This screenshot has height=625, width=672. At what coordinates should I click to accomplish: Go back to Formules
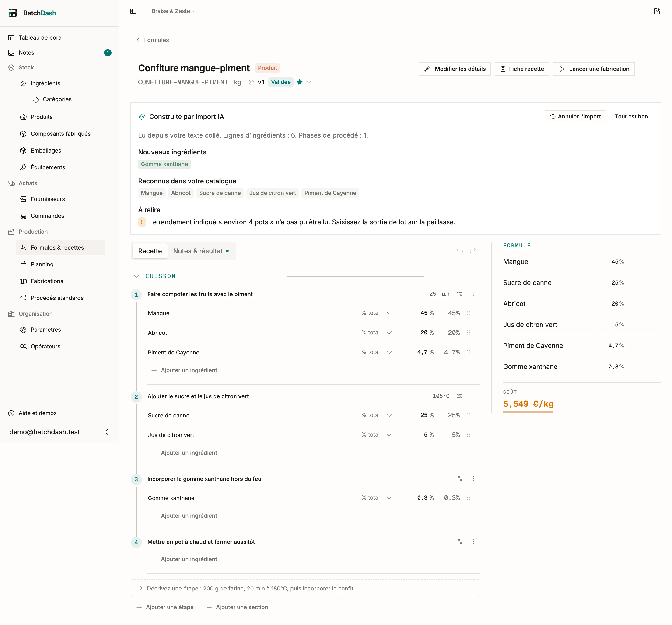[152, 40]
